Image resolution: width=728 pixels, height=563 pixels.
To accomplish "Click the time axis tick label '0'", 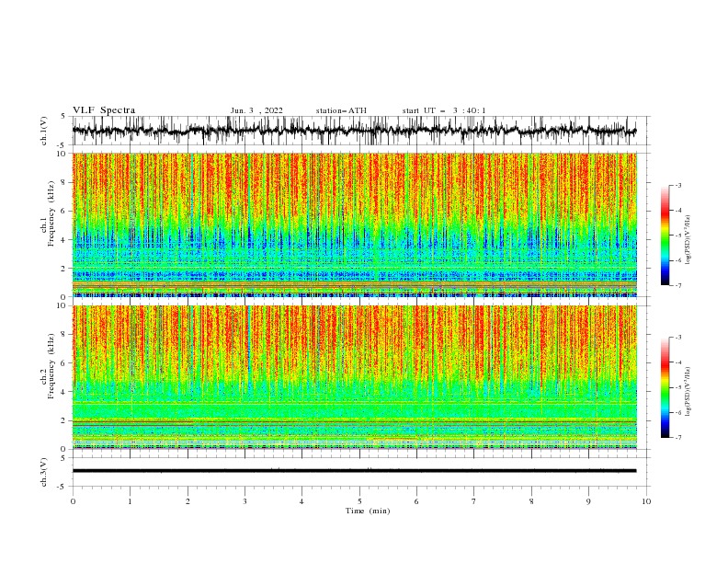I will (73, 502).
